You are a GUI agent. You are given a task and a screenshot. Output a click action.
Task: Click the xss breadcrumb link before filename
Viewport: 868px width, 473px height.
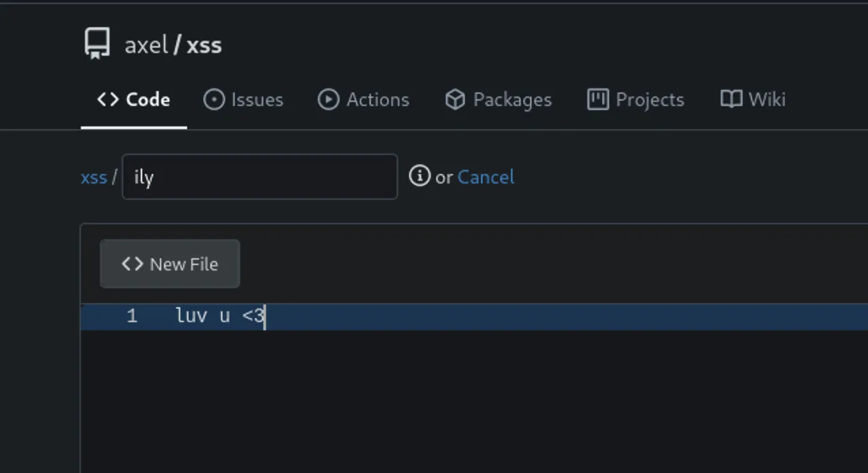click(x=94, y=177)
